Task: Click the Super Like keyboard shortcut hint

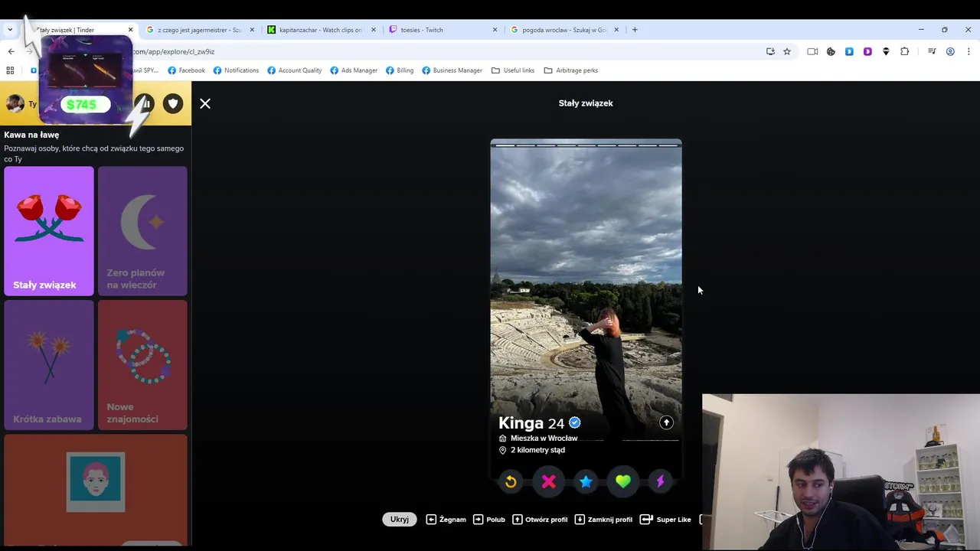Action: pos(665,519)
